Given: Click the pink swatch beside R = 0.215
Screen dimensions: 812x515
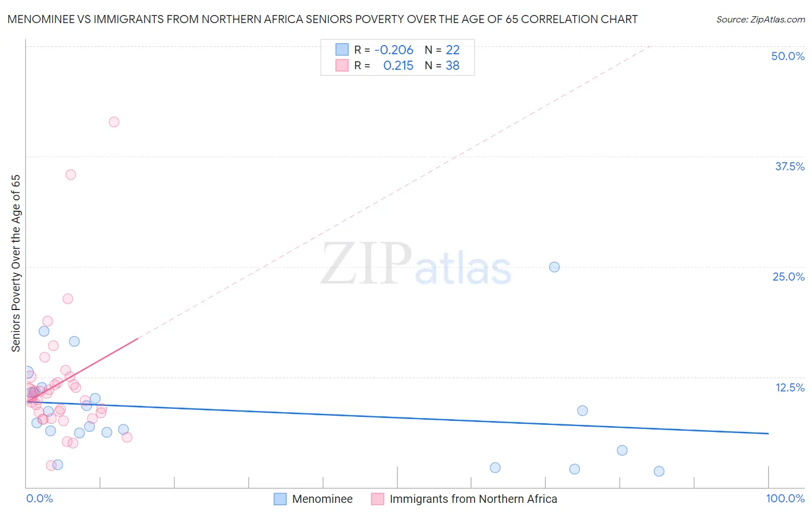Looking at the screenshot, I should coord(342,65).
